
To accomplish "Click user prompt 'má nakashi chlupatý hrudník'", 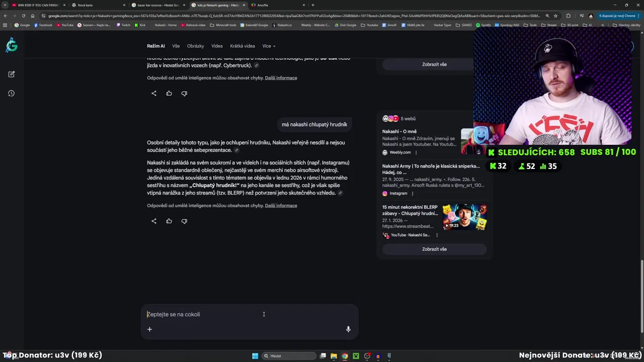I will tap(314, 125).
